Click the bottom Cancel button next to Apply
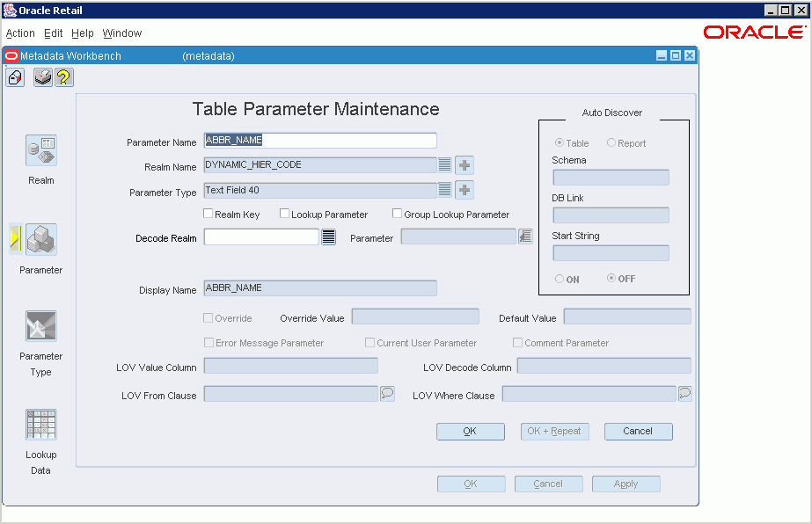The width and height of the screenshot is (812, 524). point(548,484)
